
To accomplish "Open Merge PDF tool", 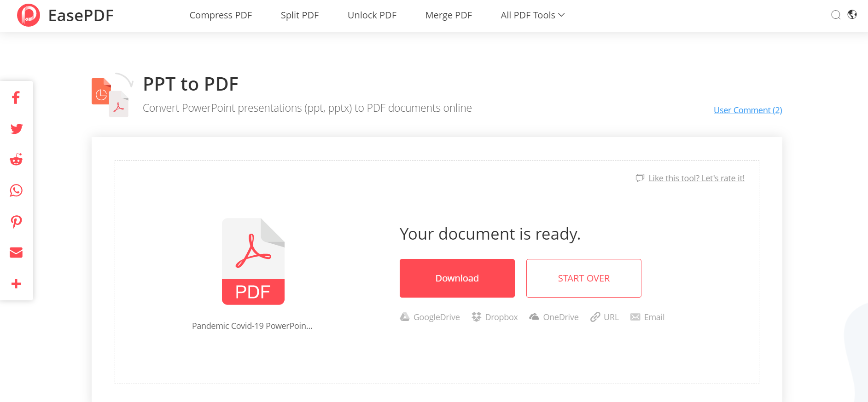I will (x=449, y=15).
